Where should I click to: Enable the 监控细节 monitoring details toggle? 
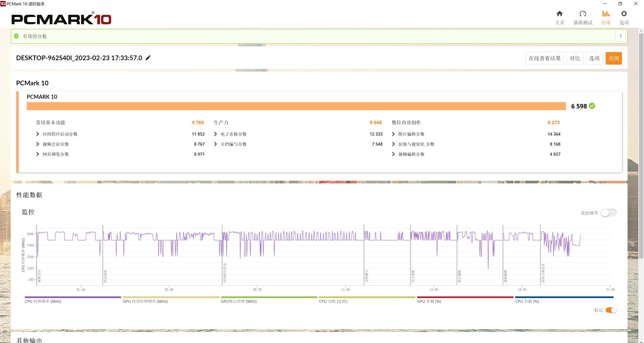click(x=608, y=213)
